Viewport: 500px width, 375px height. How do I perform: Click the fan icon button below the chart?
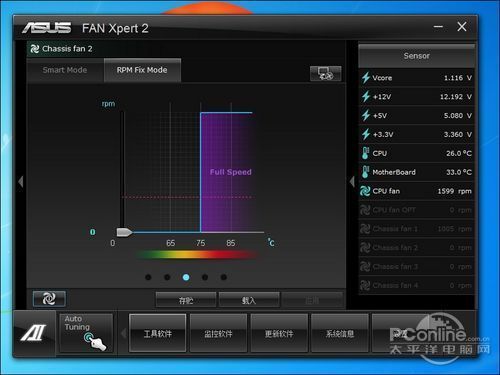coord(49,299)
